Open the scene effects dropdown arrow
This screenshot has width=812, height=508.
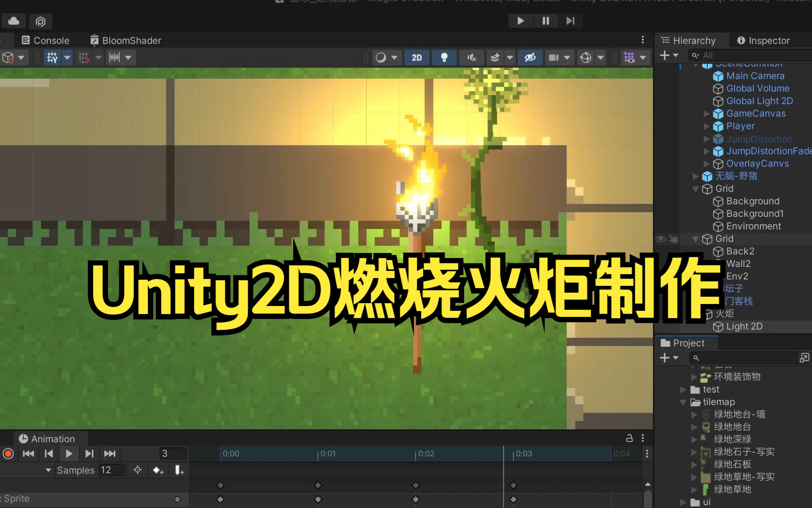tap(510, 58)
